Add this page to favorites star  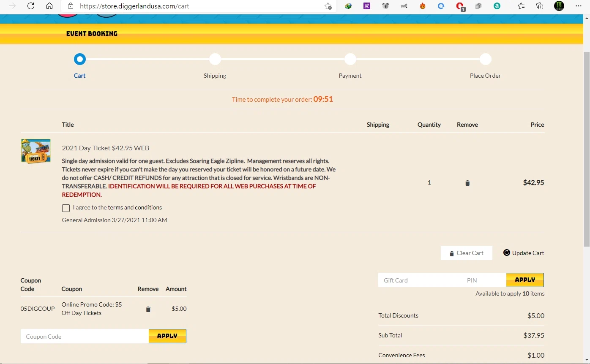[x=328, y=6]
